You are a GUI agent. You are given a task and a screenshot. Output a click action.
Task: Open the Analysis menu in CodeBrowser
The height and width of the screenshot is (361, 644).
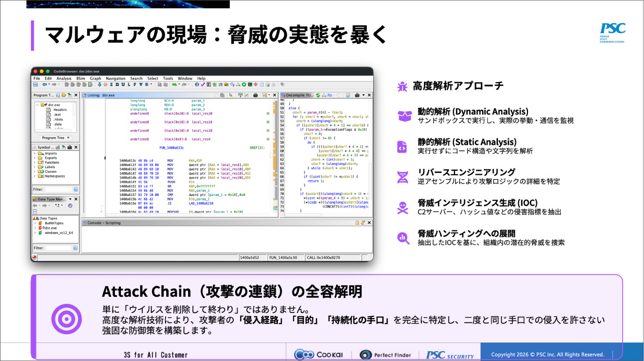coord(64,78)
